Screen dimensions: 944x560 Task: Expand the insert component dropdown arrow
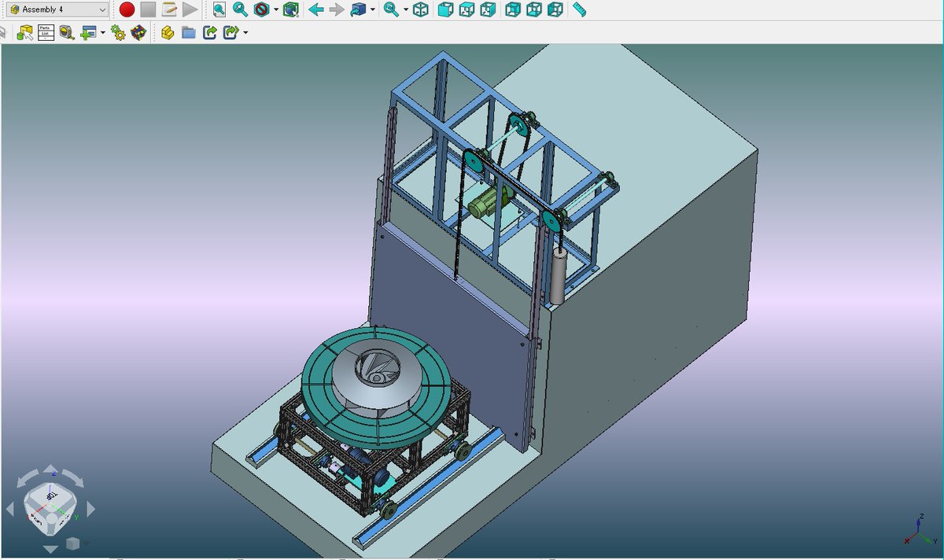click(x=103, y=33)
